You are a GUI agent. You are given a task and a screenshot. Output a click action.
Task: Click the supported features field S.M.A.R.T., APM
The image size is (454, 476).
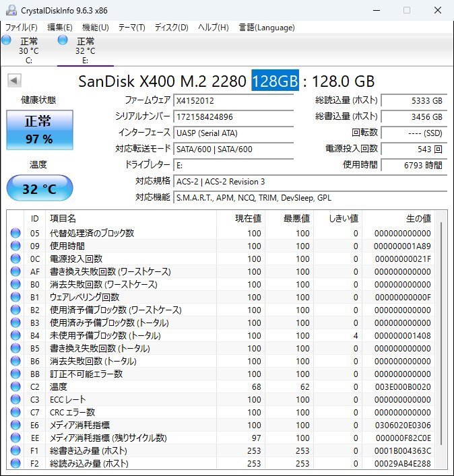click(311, 198)
